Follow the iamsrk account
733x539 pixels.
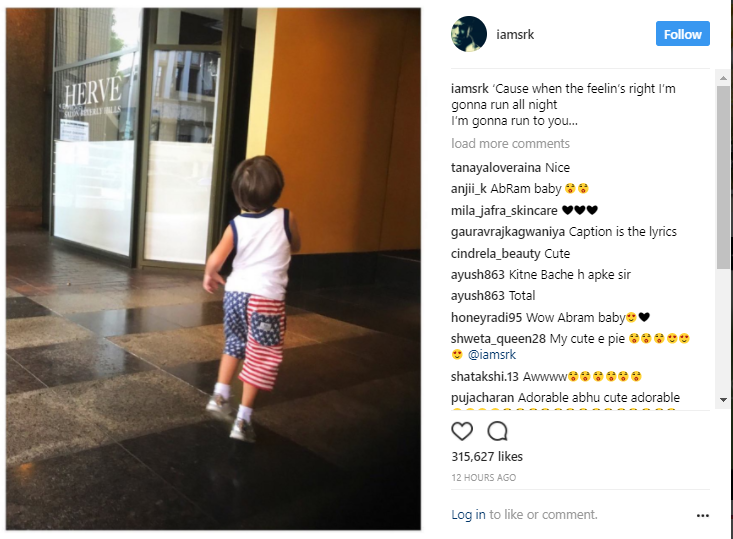(x=683, y=34)
